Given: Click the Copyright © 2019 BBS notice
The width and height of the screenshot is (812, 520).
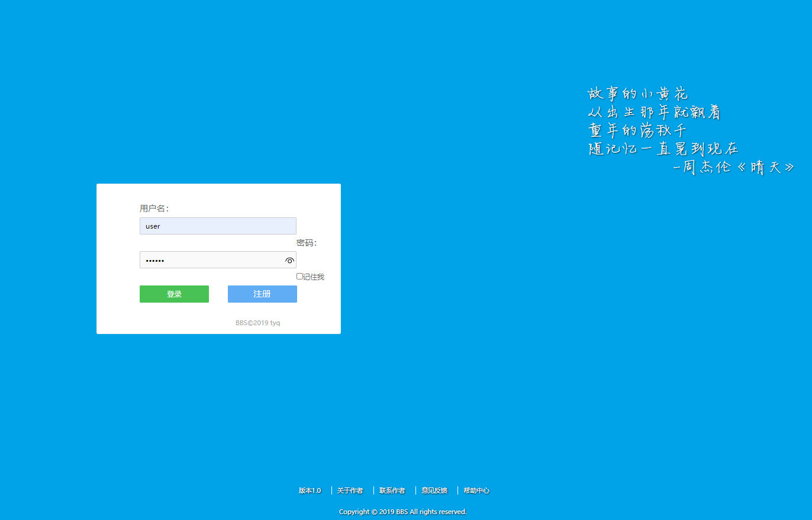Looking at the screenshot, I should [402, 512].
